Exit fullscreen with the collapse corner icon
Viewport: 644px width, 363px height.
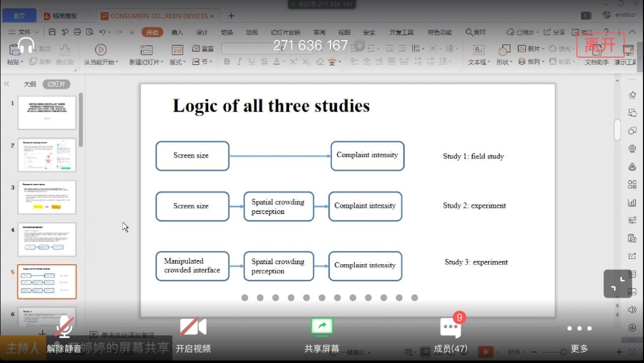tap(618, 283)
